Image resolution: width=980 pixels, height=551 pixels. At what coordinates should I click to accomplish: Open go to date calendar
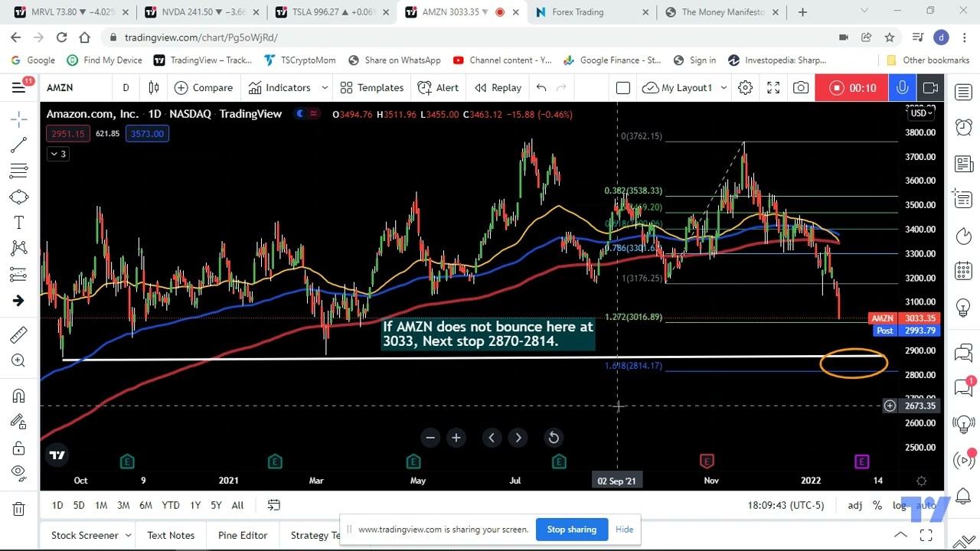tap(273, 505)
